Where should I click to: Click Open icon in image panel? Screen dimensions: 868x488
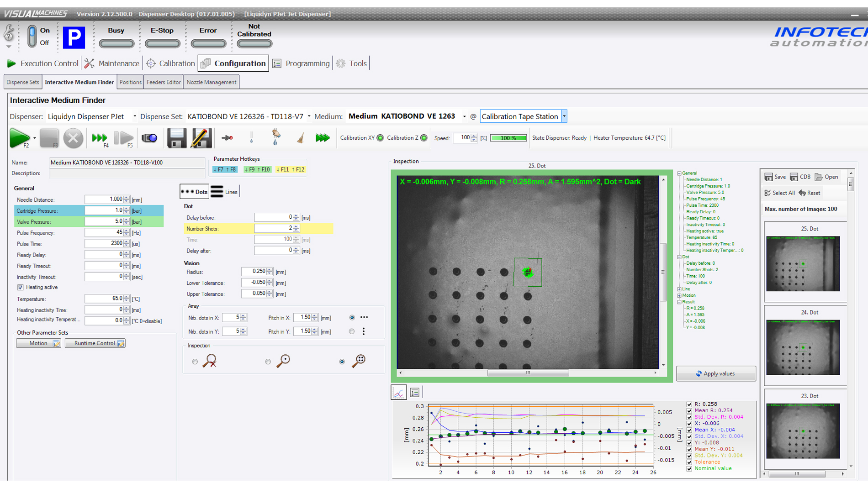[x=826, y=177]
